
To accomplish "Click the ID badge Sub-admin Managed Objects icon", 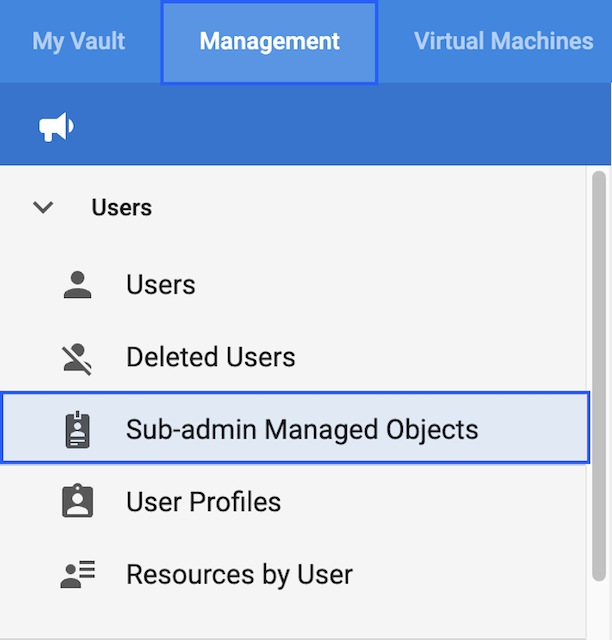I will (77, 430).
